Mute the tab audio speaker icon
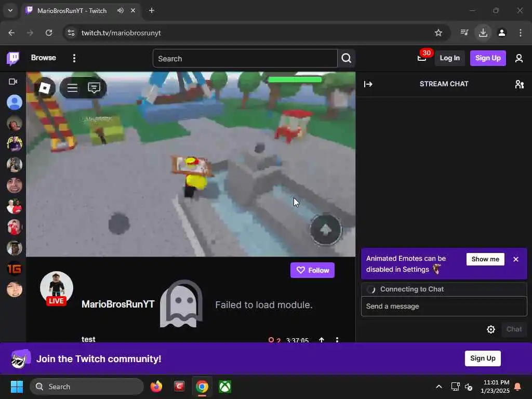Screen dimensions: 532x399 [x=120, y=10]
